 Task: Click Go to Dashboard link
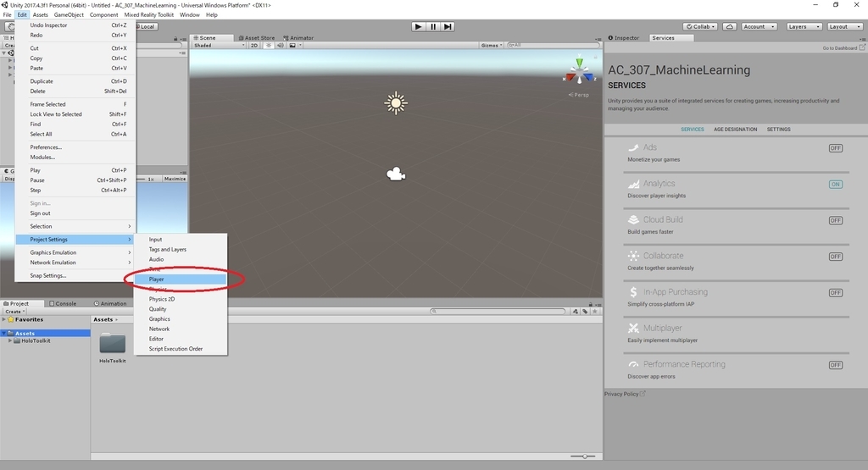pyautogui.click(x=840, y=48)
